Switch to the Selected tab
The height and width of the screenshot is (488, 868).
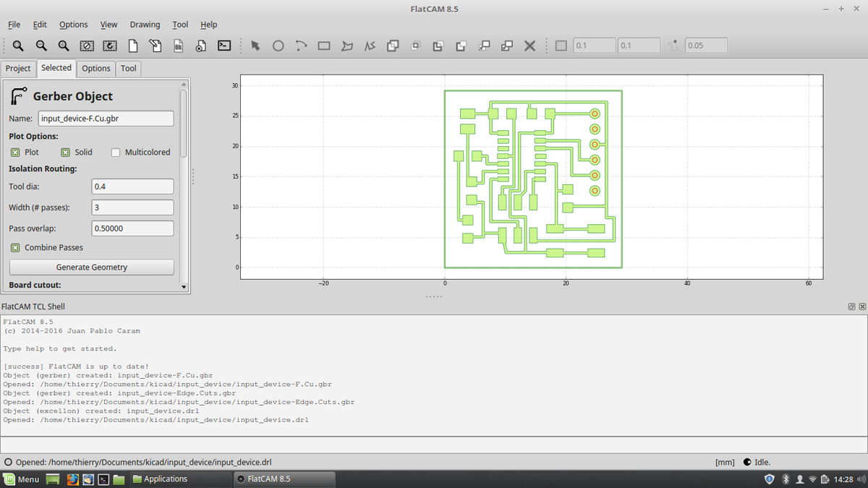click(56, 68)
